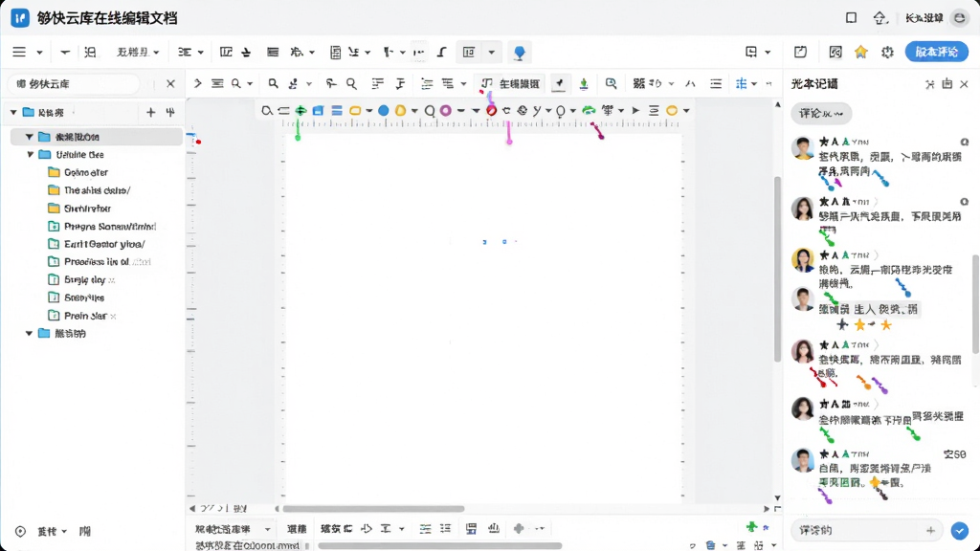
Task: Click the gold star favorite icon
Action: click(x=861, y=52)
